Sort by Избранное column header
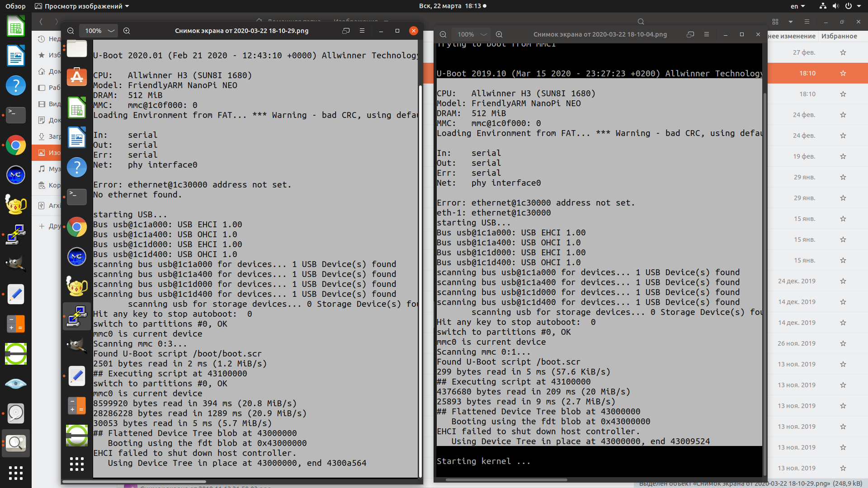The height and width of the screenshot is (488, 868). tap(839, 36)
